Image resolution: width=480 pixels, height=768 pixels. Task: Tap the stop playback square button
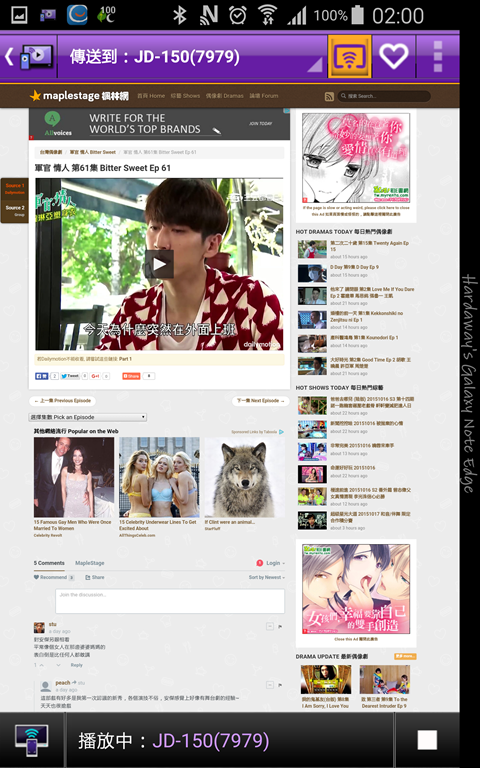tap(427, 740)
